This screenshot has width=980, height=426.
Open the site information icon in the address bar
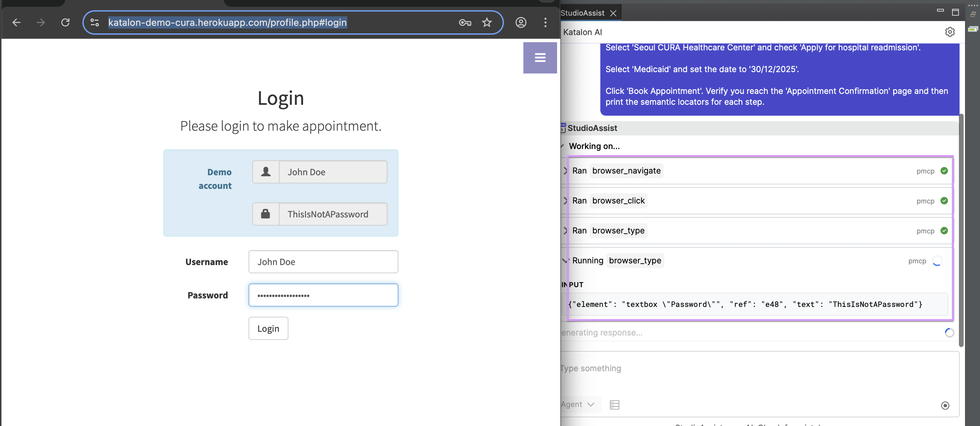(95, 23)
